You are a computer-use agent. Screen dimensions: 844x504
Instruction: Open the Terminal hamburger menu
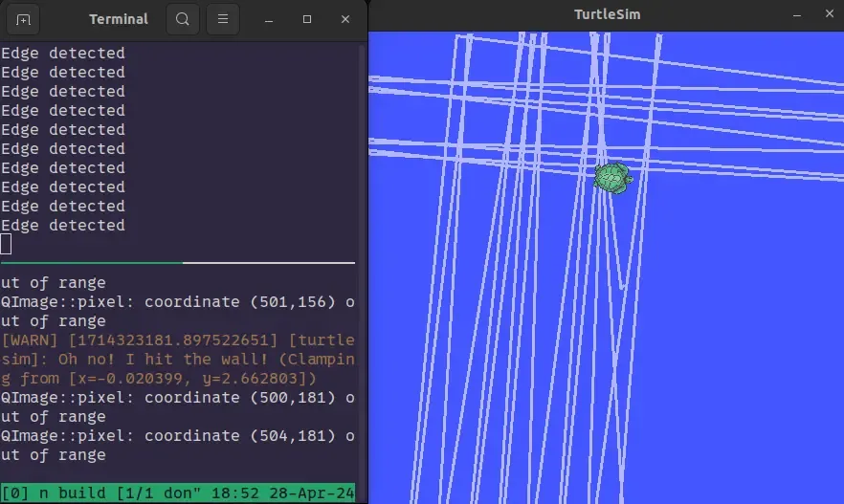(x=223, y=19)
